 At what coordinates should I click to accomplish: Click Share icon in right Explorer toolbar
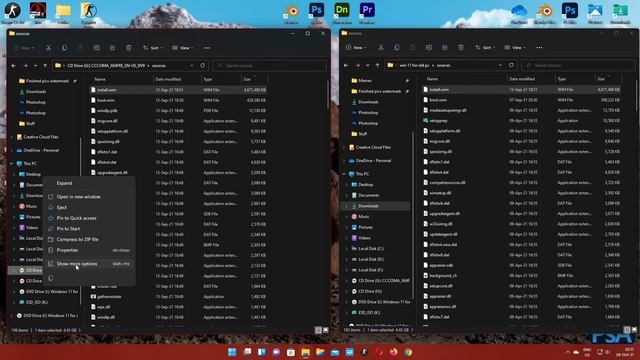click(x=444, y=48)
